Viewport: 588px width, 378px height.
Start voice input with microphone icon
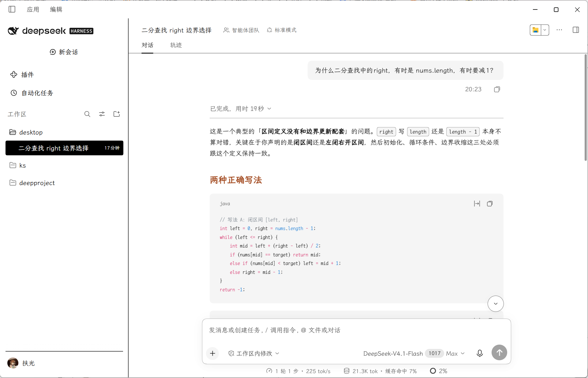480,353
